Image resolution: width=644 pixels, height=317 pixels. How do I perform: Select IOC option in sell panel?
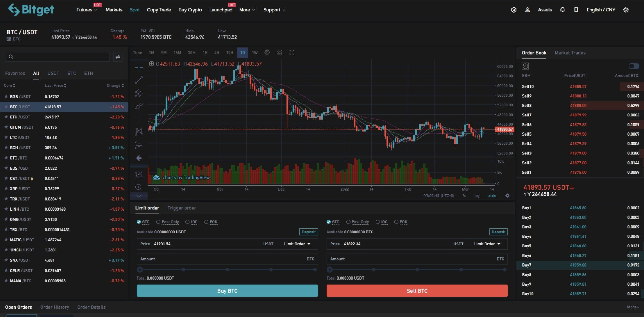pyautogui.click(x=382, y=222)
